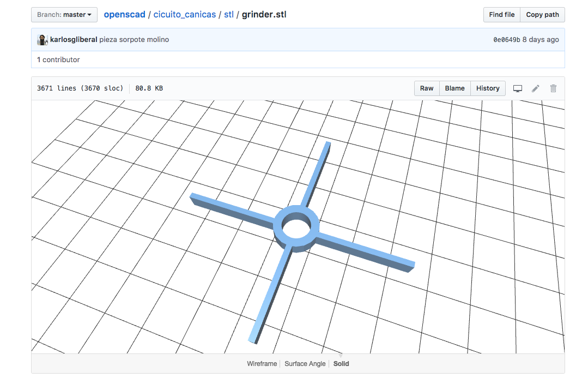The width and height of the screenshot is (588, 378).
Task: Go to the cicuito_canicas folder
Action: tap(185, 15)
